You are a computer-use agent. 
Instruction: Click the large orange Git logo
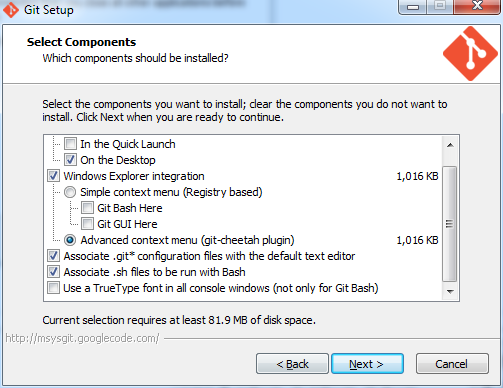[470, 54]
